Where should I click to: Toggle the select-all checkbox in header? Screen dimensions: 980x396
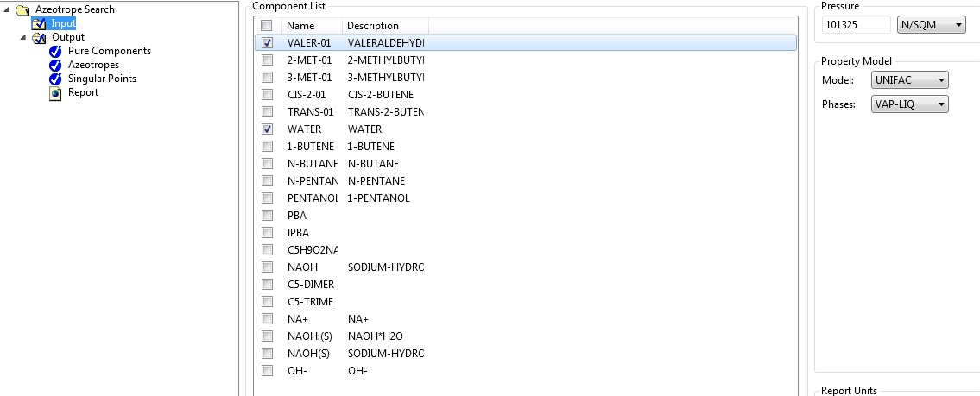tap(267, 26)
